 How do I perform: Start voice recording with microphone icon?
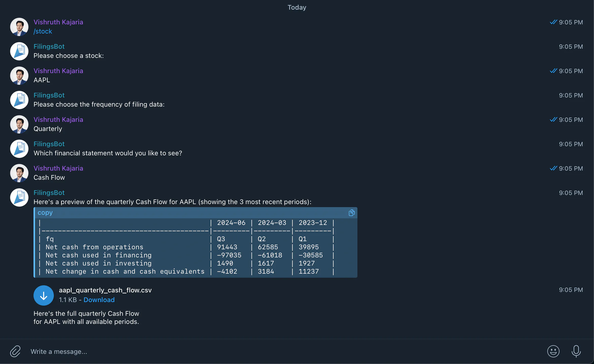point(576,351)
